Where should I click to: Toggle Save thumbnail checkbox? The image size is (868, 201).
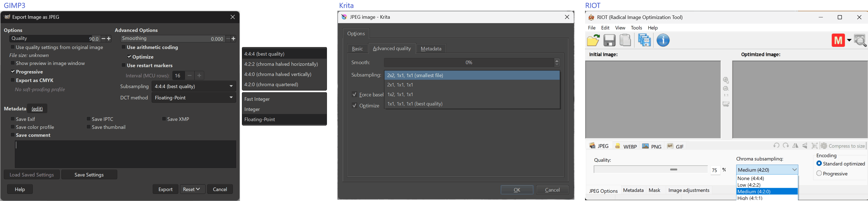(x=88, y=127)
